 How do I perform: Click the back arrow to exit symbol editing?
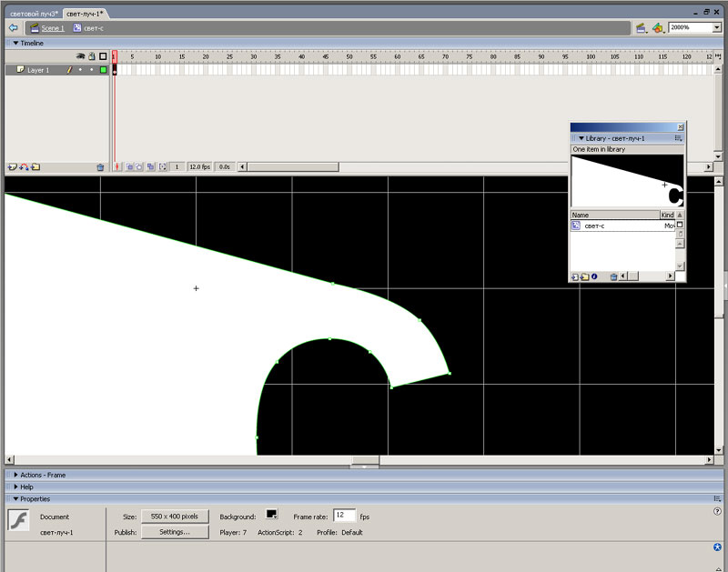13,28
